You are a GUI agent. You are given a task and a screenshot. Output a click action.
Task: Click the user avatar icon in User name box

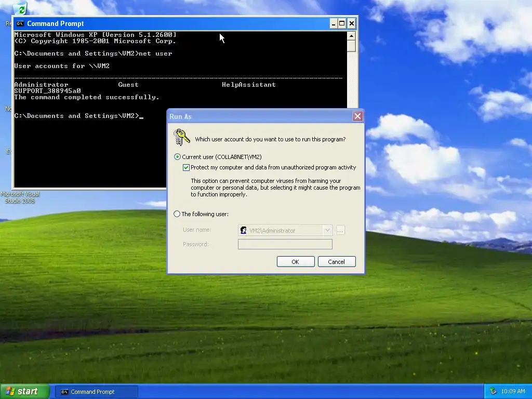pyautogui.click(x=243, y=230)
